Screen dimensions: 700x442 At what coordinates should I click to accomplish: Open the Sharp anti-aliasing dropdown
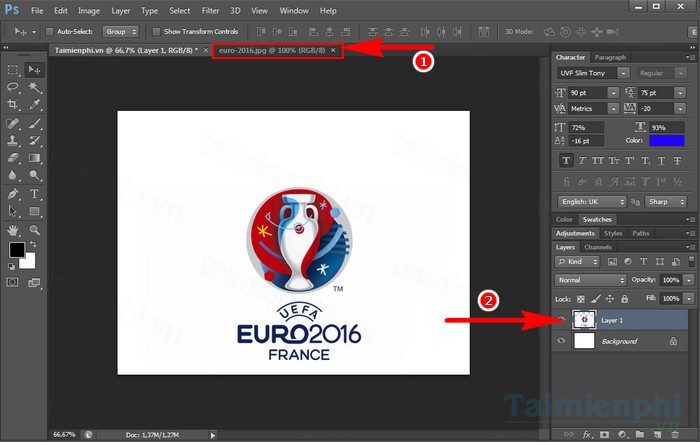tap(665, 202)
